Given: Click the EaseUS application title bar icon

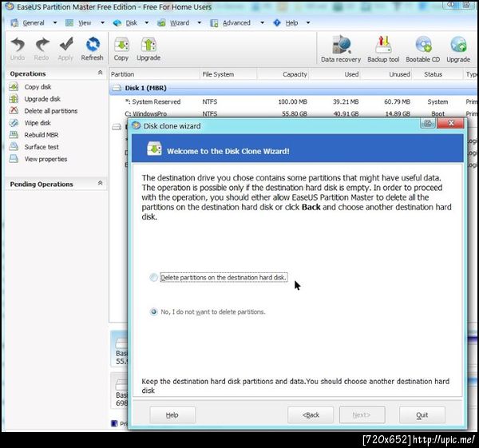Looking at the screenshot, I should 10,6.
